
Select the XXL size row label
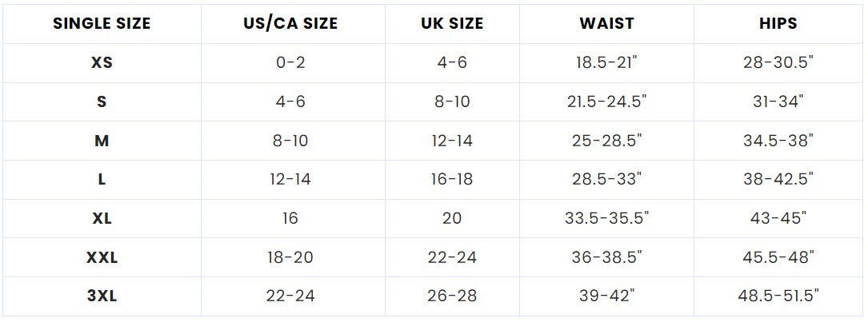coord(102,257)
